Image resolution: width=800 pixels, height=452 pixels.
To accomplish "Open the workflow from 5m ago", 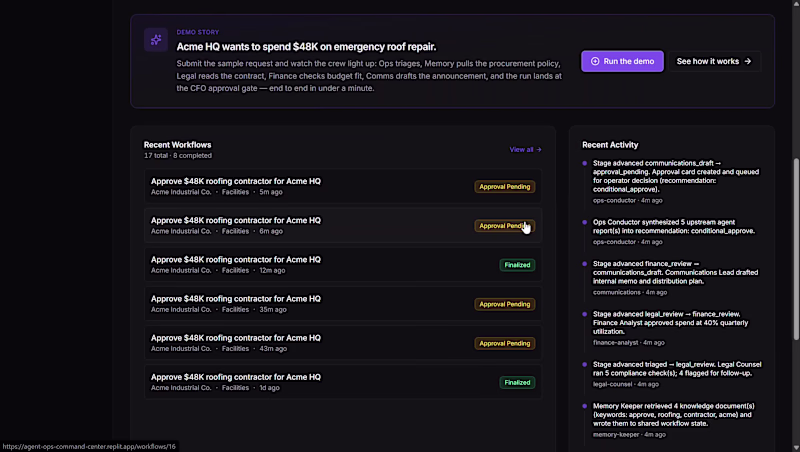I will 342,186.
